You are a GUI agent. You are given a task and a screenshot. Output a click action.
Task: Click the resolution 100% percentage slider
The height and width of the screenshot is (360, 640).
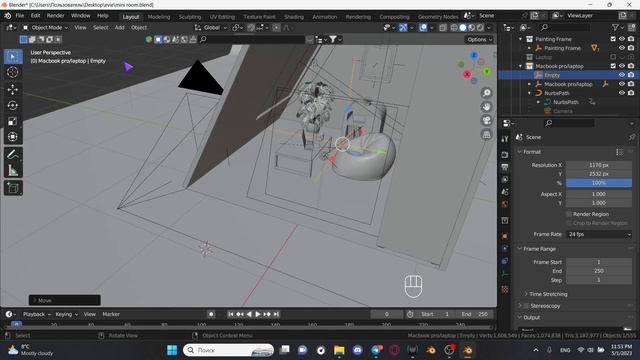[599, 183]
